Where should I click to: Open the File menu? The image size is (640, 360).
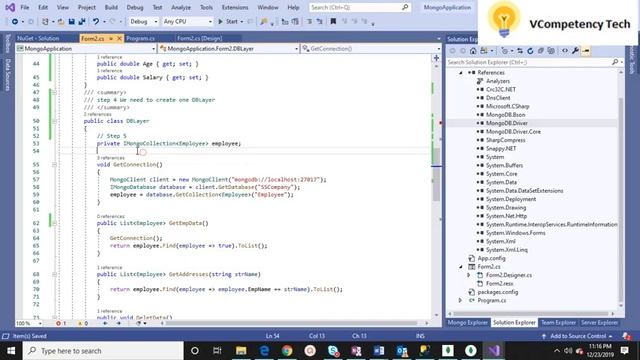tap(25, 7)
